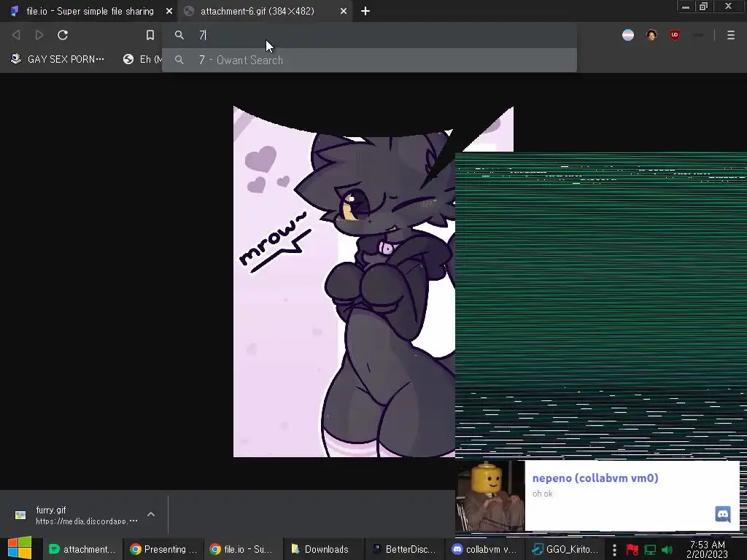The image size is (747, 560).
Task: Open the red flag Action Center icon
Action: (632, 550)
